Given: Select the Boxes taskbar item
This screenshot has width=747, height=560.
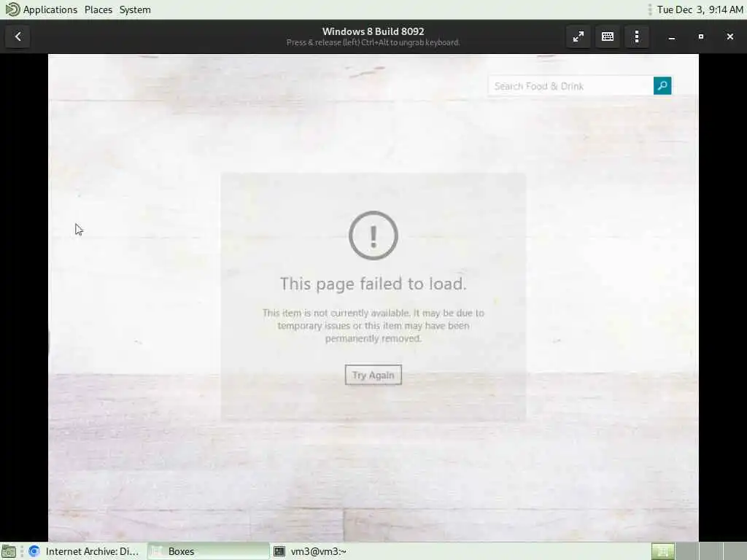Looking at the screenshot, I should 208,551.
